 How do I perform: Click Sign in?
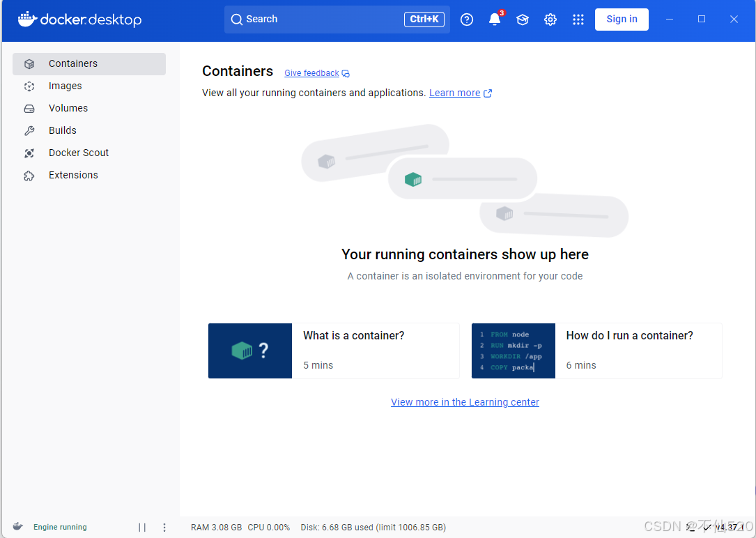(x=622, y=19)
